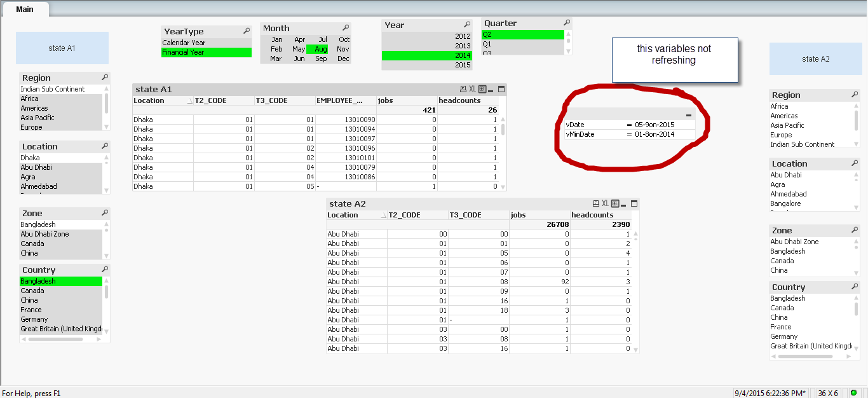Click headcounts total 2390 in state A2
The height and width of the screenshot is (398, 868).
(x=600, y=224)
